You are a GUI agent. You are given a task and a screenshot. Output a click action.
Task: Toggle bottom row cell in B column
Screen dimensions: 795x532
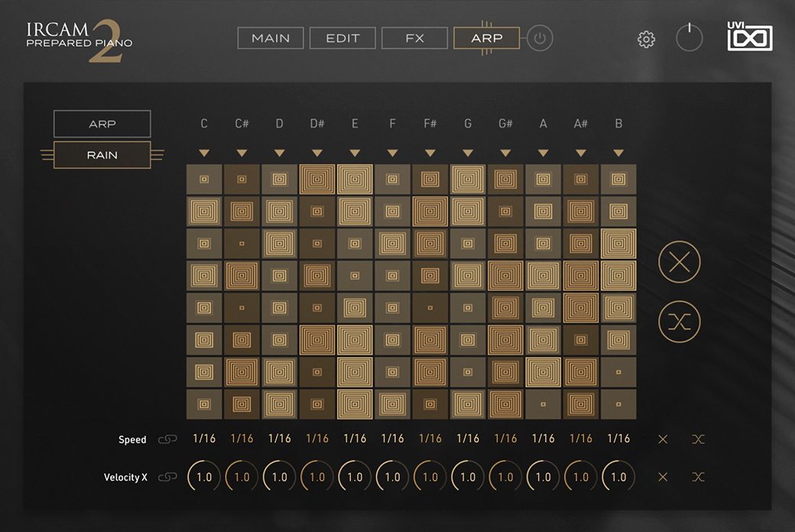tap(618, 404)
